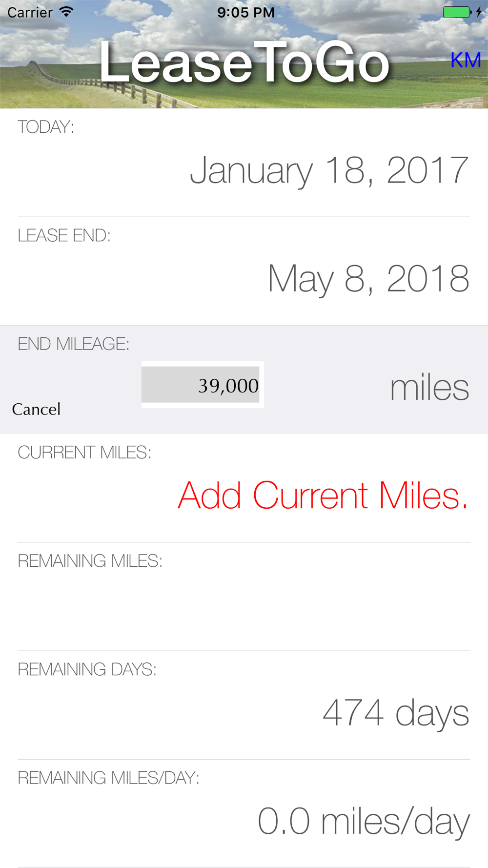
Task: Cancel the end mileage edit
Action: (x=37, y=409)
